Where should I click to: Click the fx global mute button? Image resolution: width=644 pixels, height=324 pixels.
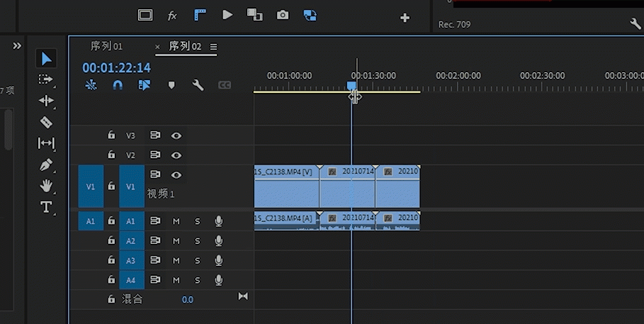pos(172,16)
